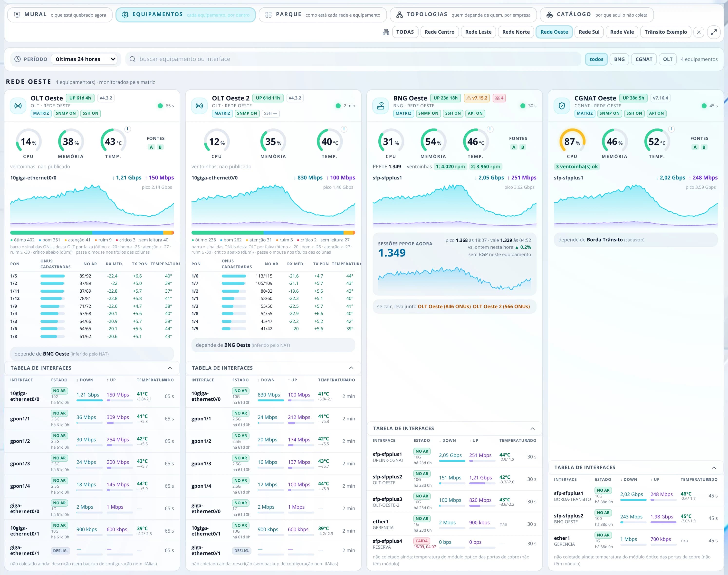Click the clock icon next to PERÍODO
728x575 pixels.
(x=18, y=59)
